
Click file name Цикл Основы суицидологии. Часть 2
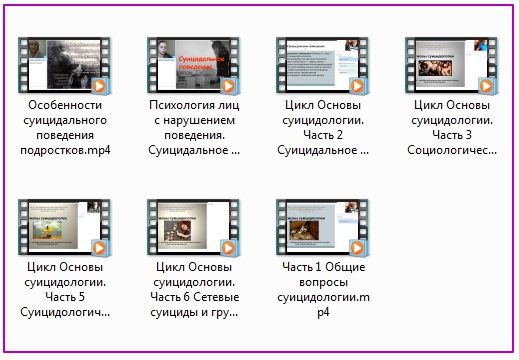tap(323, 128)
